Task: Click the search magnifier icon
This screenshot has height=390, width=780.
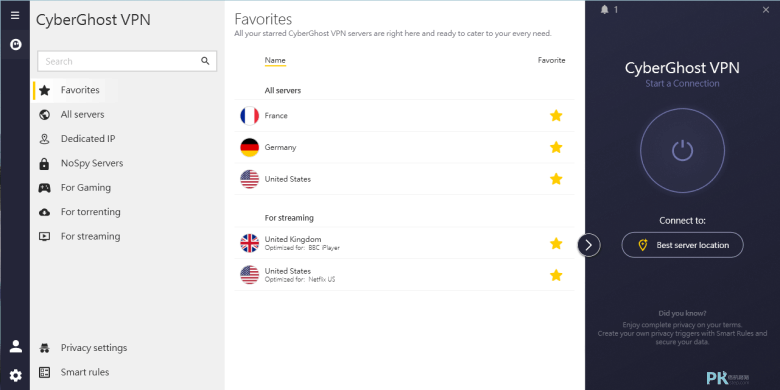Action: (x=205, y=61)
